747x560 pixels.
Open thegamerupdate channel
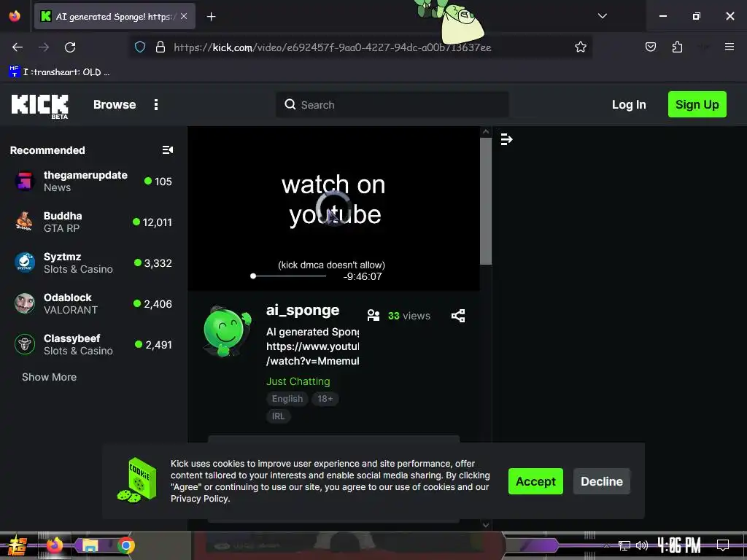point(93,182)
